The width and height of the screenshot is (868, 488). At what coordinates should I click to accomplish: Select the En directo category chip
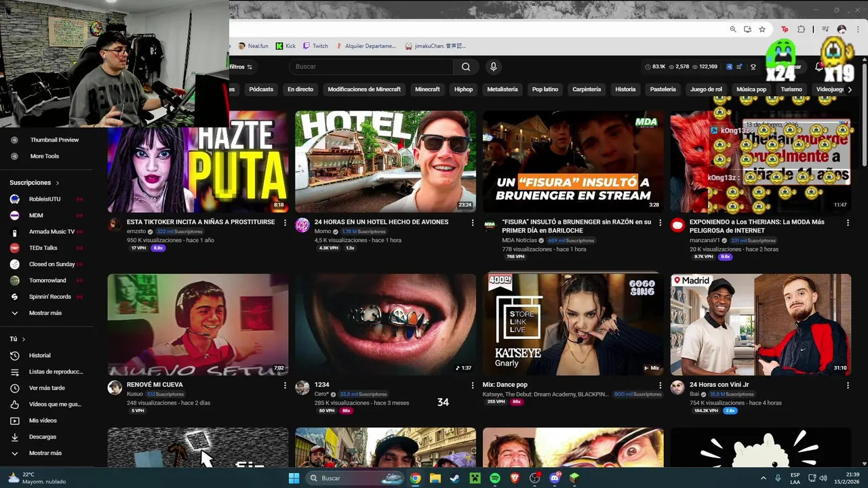click(x=300, y=89)
